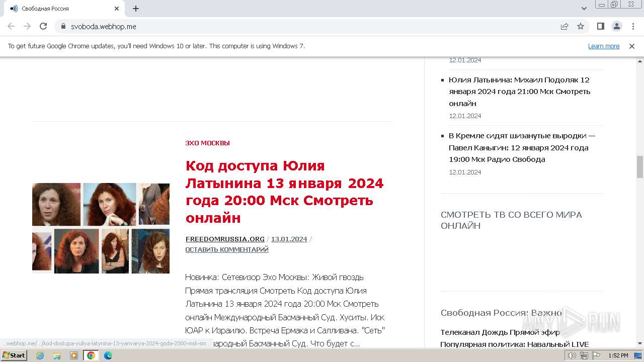Open the FREEDOMRUSSIA.ORG author link
This screenshot has height=362, width=644.
click(225, 239)
